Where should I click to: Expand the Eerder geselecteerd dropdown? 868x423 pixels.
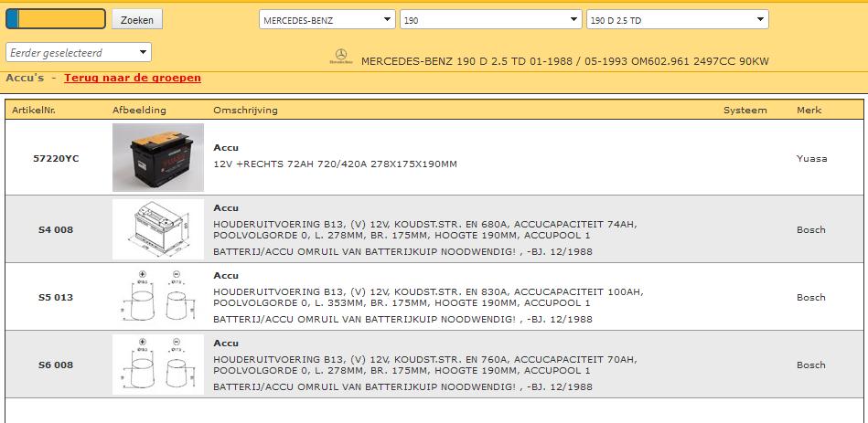coord(79,52)
